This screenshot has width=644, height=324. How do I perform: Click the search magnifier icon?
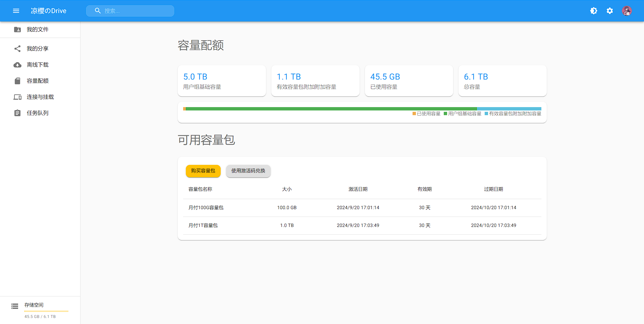[x=98, y=11]
